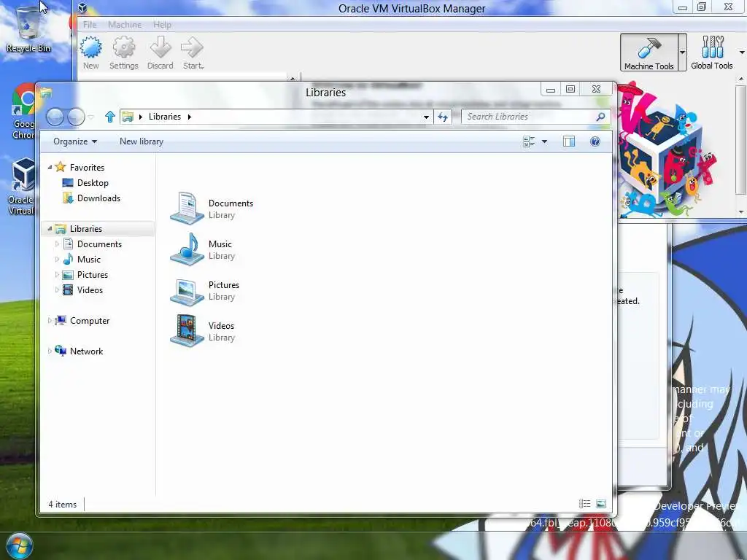
Task: Click the Libraries segment in address bar
Action: pos(165,117)
